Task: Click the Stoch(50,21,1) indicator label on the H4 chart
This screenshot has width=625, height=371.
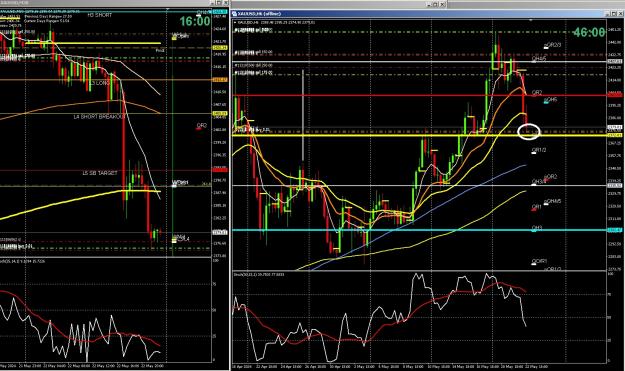Action: (260, 275)
